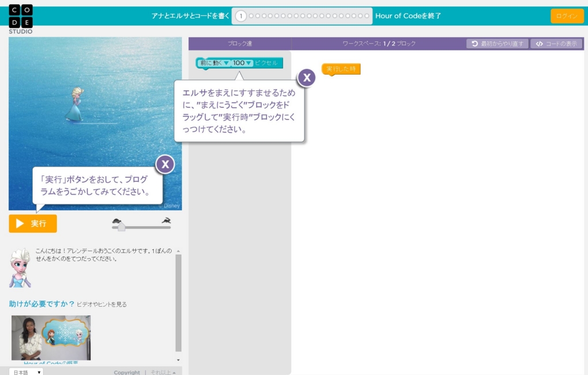The height and width of the screenshot is (375, 588).
Task: Click the Elsa avatar icon
Action: 20,268
